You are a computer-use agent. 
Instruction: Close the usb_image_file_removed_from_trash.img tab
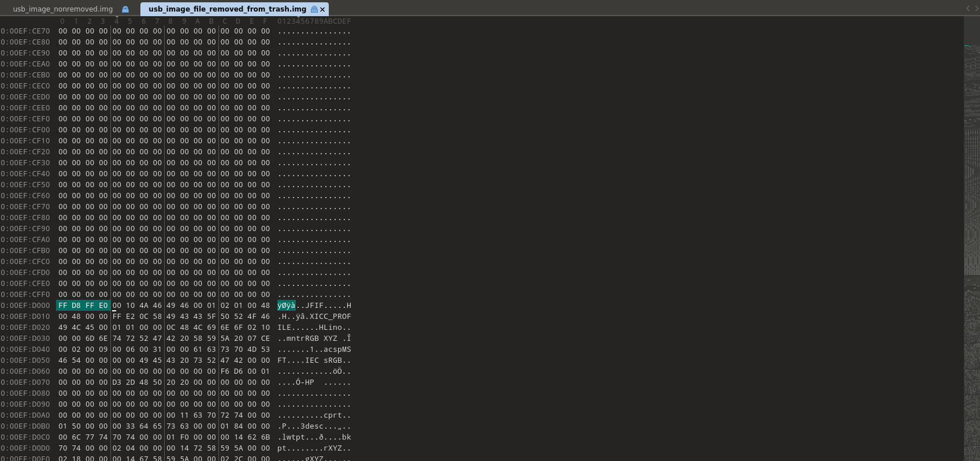322,9
